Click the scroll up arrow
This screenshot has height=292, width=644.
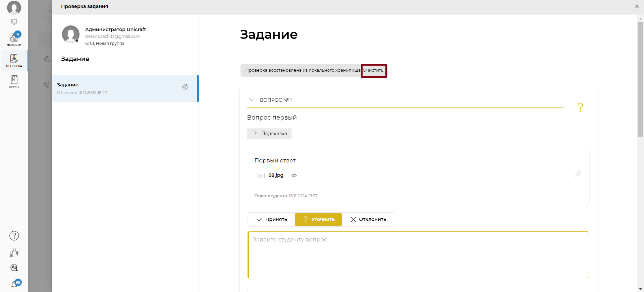(640, 18)
